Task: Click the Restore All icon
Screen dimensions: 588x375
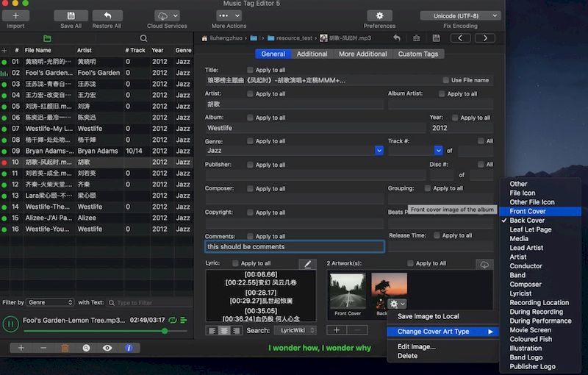Action: click(x=107, y=15)
